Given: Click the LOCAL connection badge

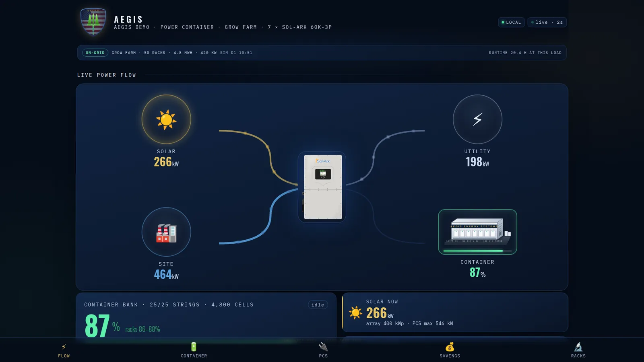Looking at the screenshot, I should click(511, 23).
